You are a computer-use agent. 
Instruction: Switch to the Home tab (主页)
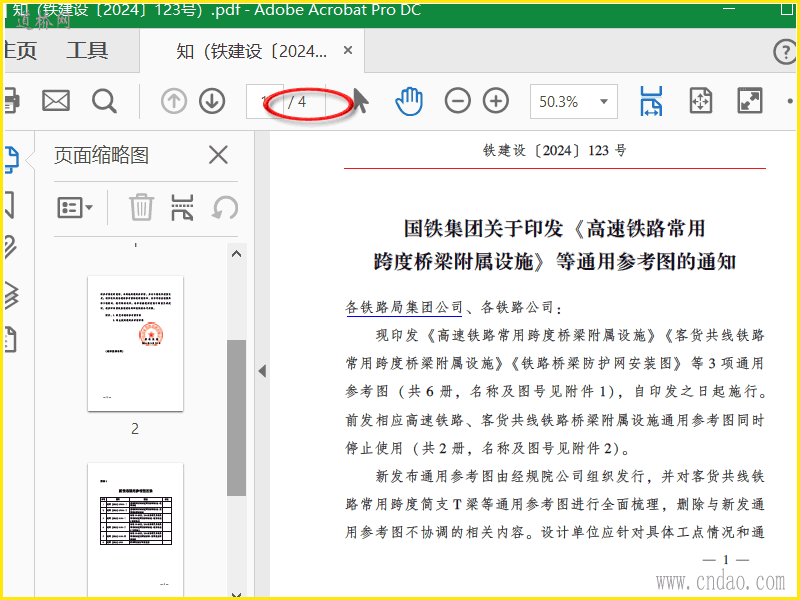click(20, 51)
